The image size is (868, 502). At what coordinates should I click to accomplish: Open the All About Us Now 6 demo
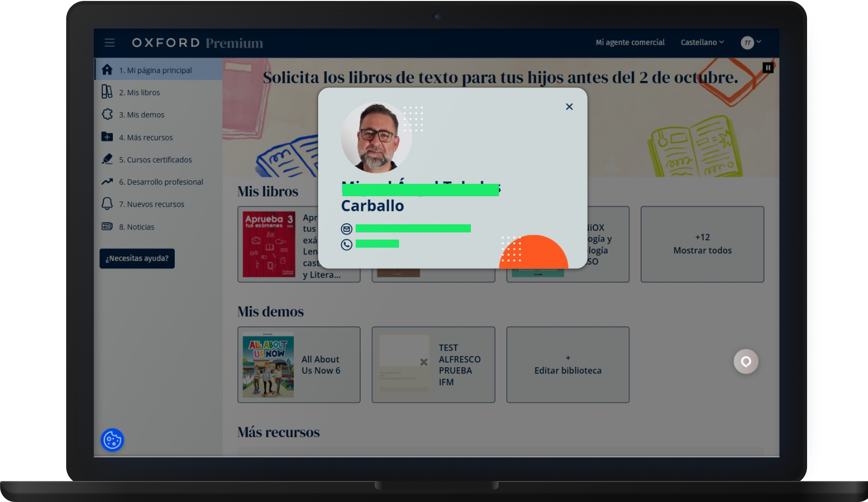[x=299, y=364]
